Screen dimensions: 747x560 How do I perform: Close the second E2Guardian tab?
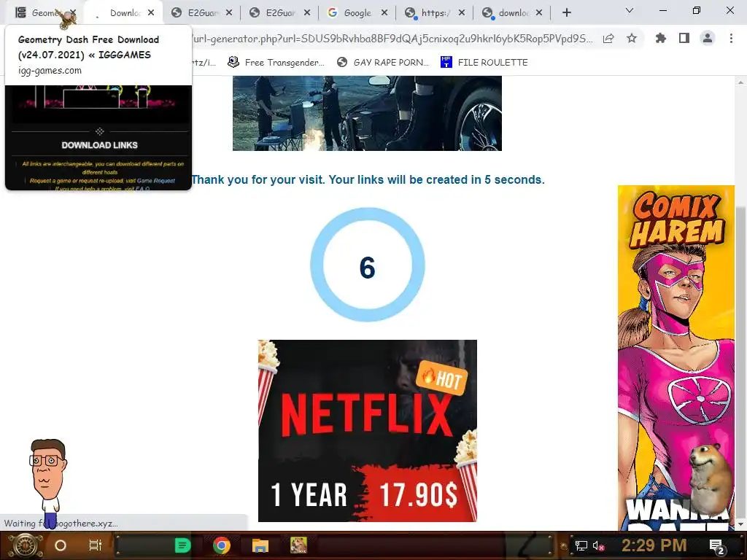point(307,13)
